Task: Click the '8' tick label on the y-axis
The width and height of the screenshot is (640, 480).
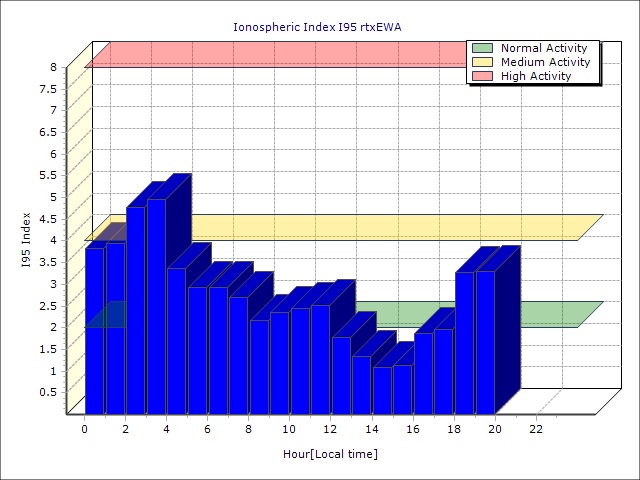Action: [x=54, y=67]
